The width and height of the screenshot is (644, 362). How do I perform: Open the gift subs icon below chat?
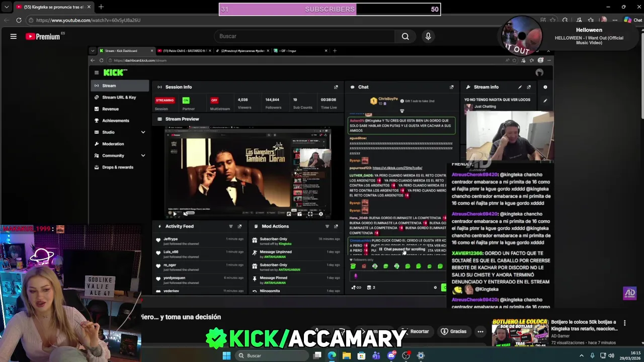pyautogui.click(x=371, y=288)
